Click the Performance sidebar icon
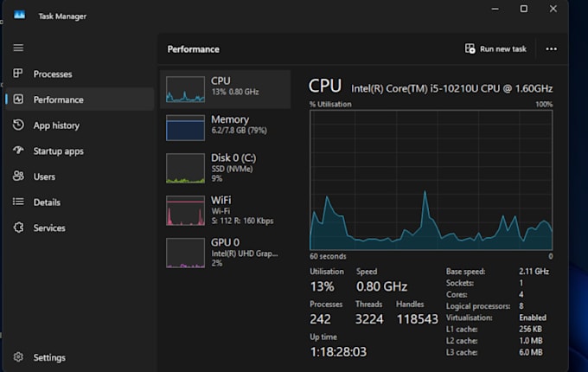Screen dimensions: 588x372 click(x=18, y=99)
